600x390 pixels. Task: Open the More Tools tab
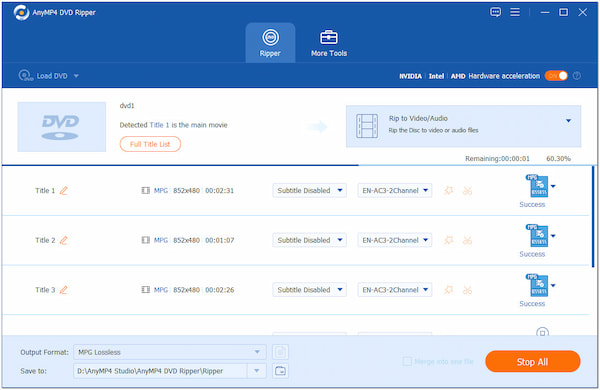click(329, 42)
